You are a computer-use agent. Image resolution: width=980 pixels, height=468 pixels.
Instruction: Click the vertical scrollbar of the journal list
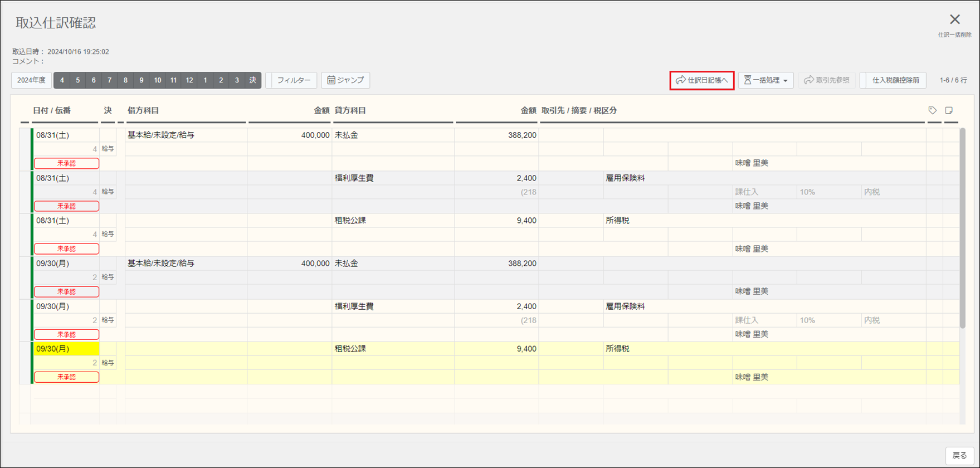click(962, 228)
